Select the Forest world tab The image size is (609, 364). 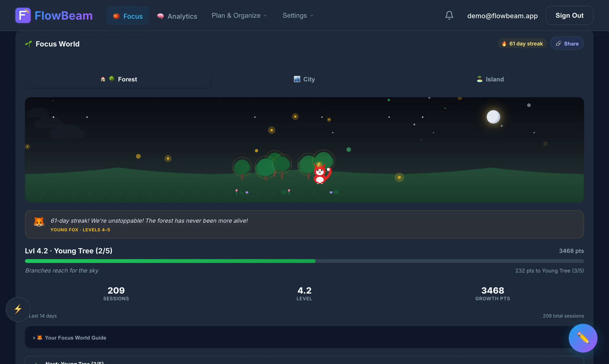[118, 79]
